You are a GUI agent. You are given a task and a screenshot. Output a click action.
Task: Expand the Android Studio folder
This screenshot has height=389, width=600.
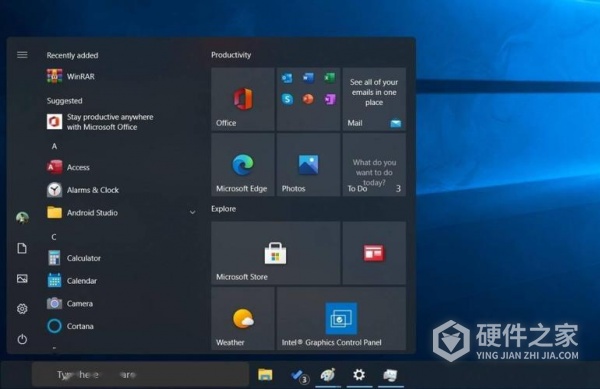(192, 212)
